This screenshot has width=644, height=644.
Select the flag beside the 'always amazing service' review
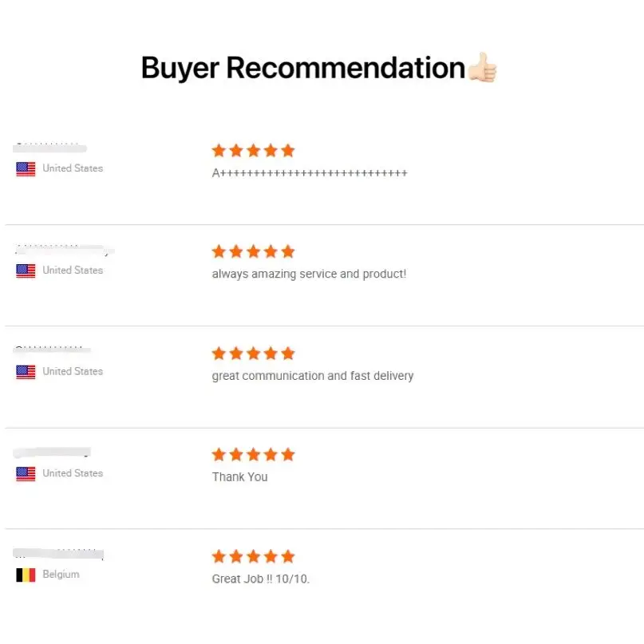coord(26,271)
